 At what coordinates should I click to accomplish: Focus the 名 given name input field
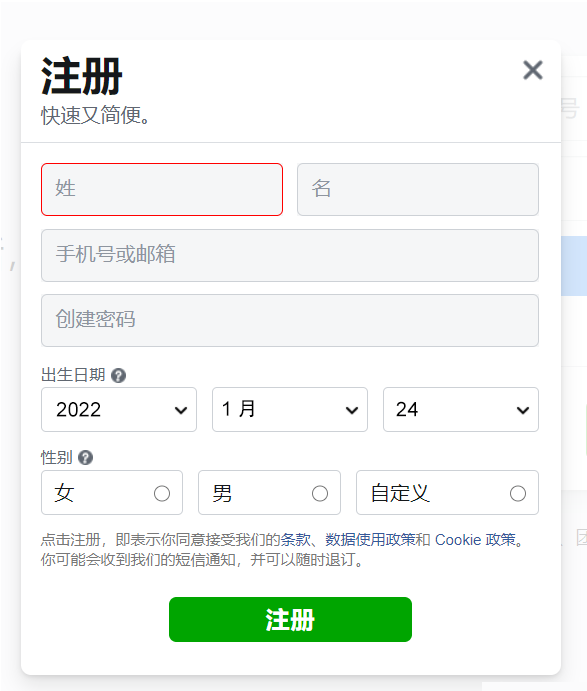tap(418, 189)
